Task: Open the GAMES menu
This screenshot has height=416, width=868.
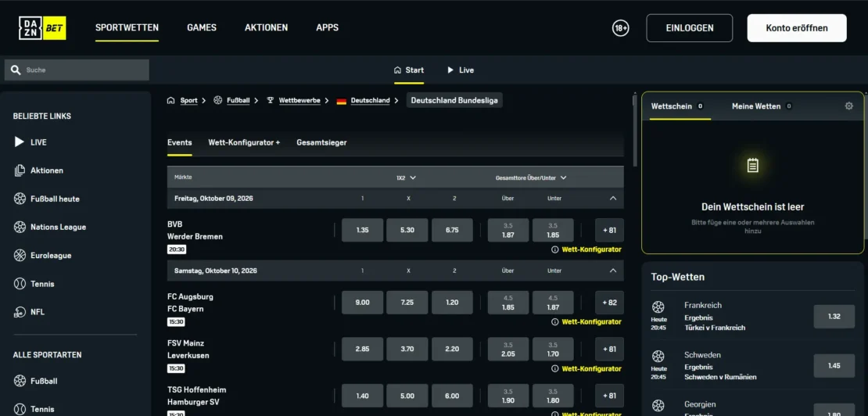Action: [202, 27]
